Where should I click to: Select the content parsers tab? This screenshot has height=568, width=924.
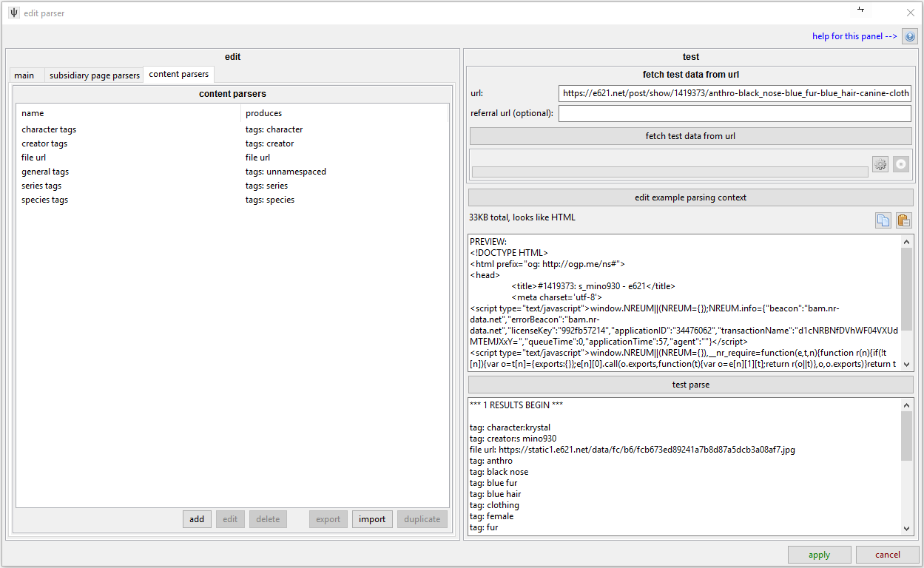[179, 74]
